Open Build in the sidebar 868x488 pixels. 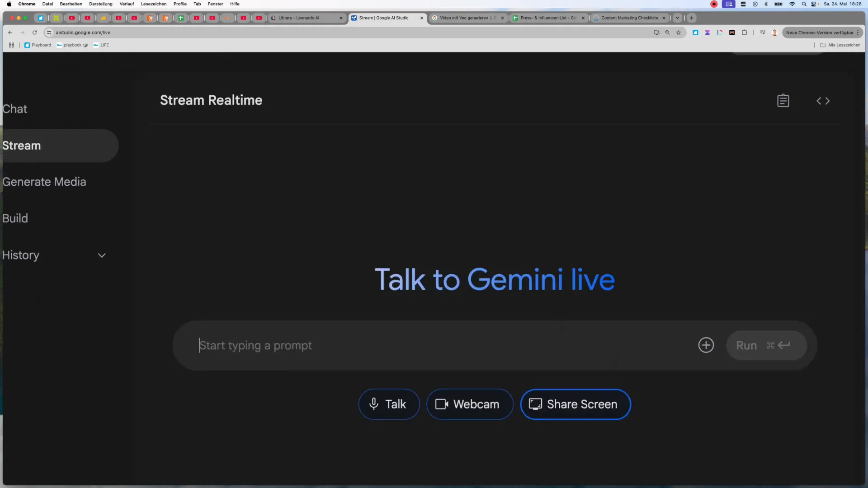click(15, 218)
